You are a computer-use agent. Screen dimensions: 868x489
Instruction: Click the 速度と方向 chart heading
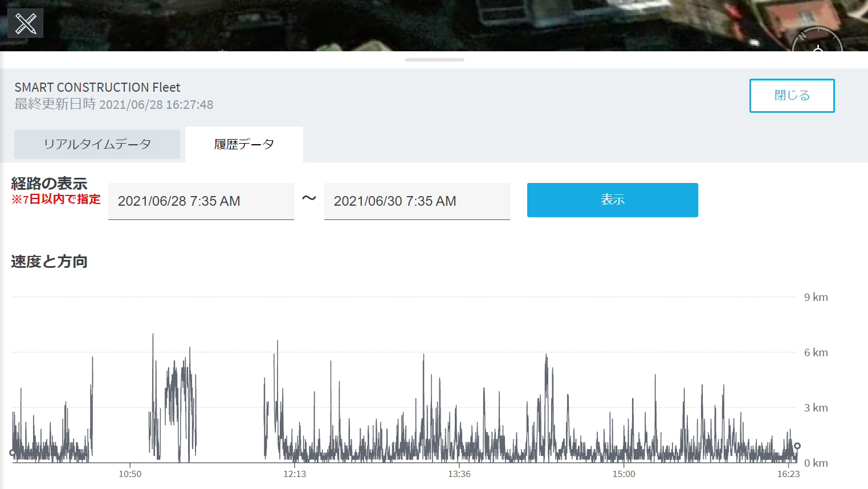point(49,262)
